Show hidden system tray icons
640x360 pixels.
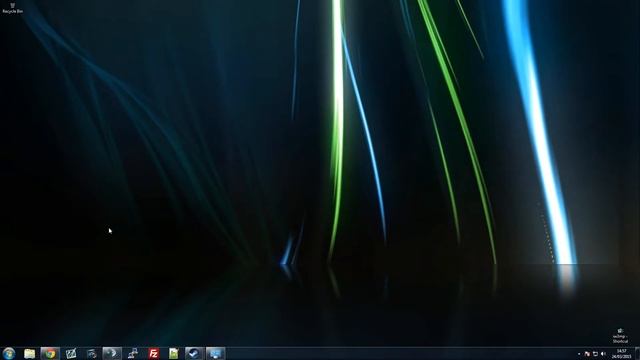(x=579, y=354)
